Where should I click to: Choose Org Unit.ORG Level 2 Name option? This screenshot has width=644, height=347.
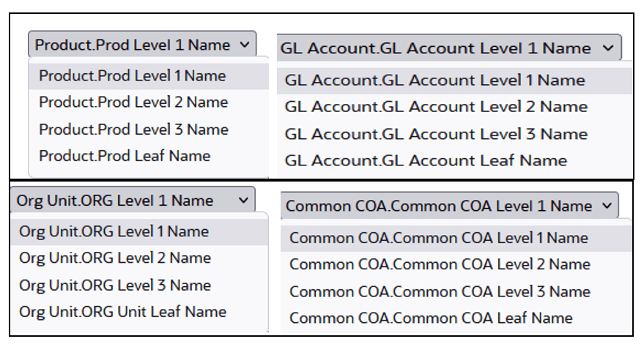[140, 258]
